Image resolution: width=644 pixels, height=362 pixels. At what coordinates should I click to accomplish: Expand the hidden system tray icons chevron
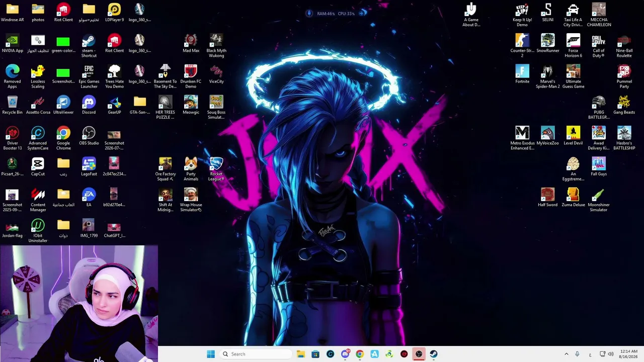567,354
